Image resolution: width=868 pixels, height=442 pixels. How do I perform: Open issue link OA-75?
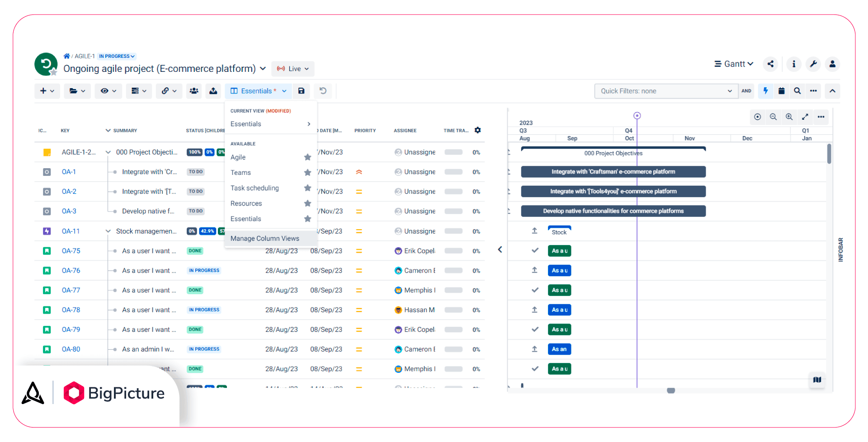pos(71,251)
